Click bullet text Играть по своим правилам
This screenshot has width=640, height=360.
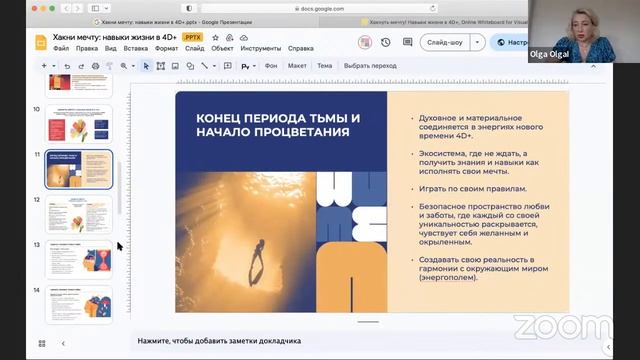(473, 189)
